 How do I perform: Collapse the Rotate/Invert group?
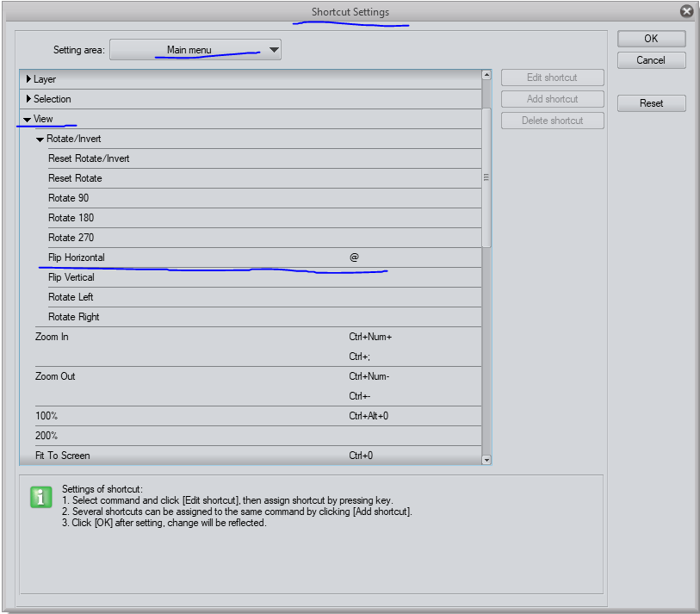(x=40, y=139)
